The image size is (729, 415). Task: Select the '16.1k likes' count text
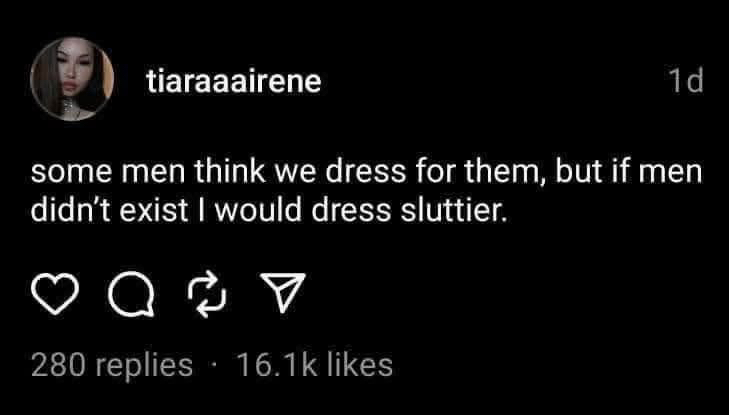tap(315, 366)
